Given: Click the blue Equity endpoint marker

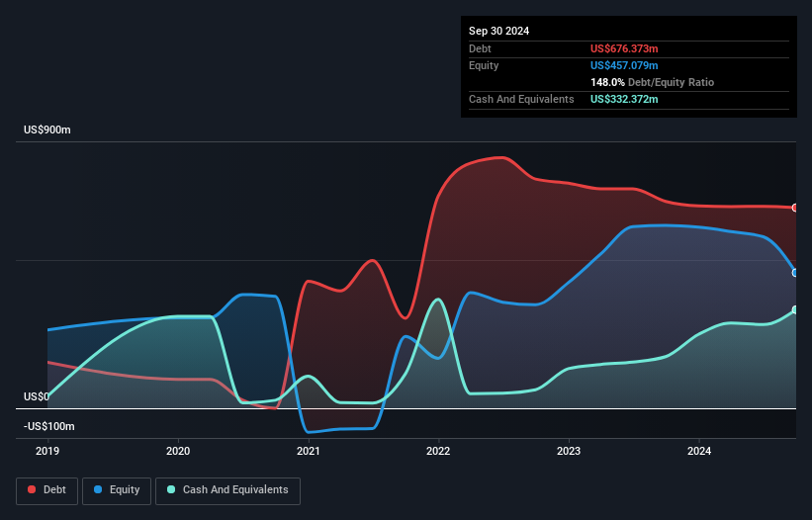Looking at the screenshot, I should pos(795,273).
